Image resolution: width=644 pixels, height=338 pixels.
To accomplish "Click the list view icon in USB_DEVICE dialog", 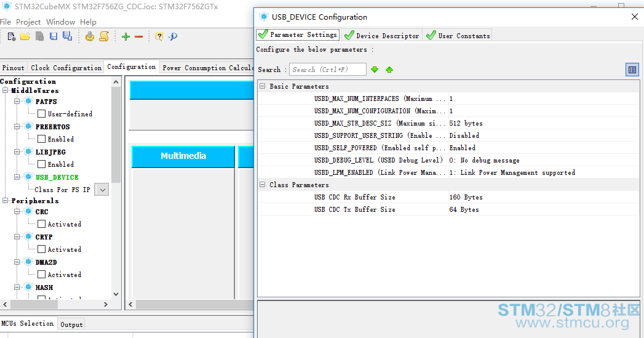I will coord(632,70).
